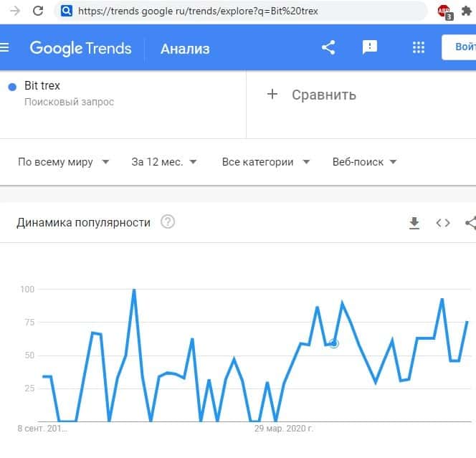Click the browser extensions puzzle icon
Viewport: 476px width, 458px height.
[466, 11]
